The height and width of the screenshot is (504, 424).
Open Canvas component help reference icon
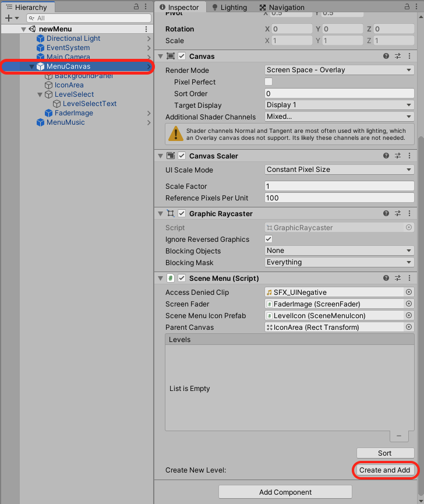pyautogui.click(x=386, y=57)
